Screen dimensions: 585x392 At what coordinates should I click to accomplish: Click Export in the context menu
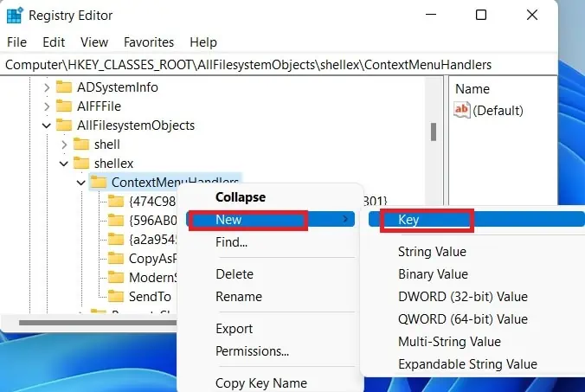[234, 329]
